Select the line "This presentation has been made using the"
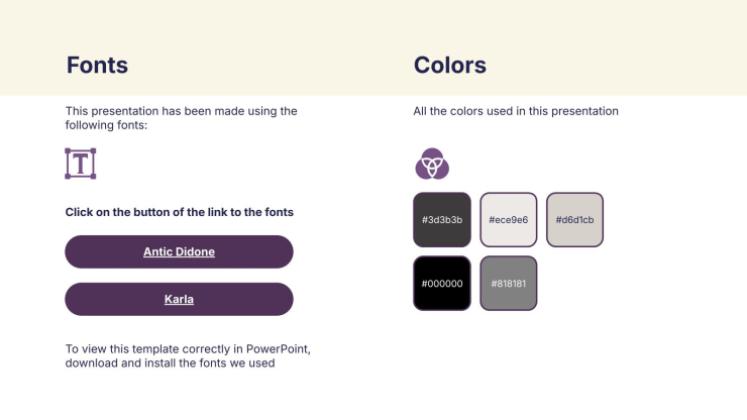This screenshot has height=420, width=747. click(x=182, y=111)
